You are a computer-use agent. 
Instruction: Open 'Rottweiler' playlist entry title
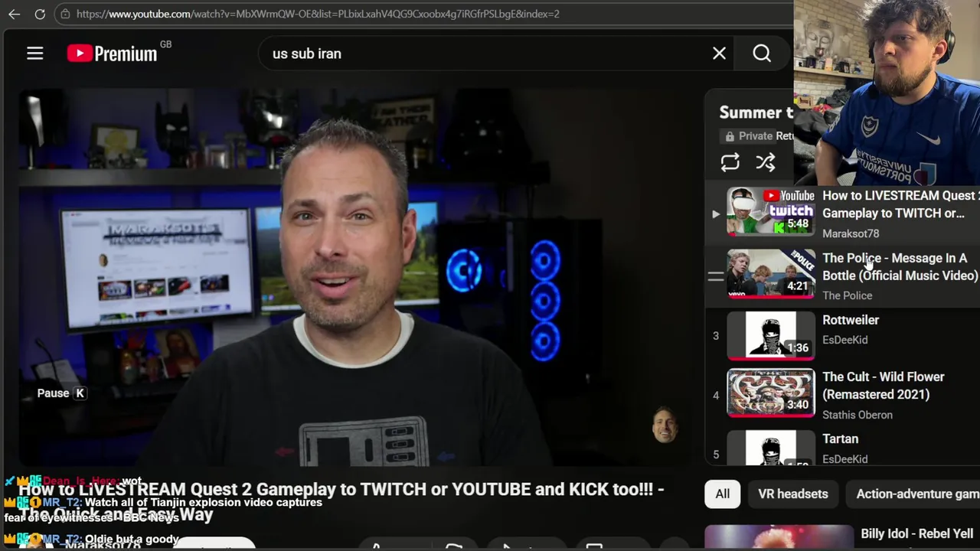(851, 320)
